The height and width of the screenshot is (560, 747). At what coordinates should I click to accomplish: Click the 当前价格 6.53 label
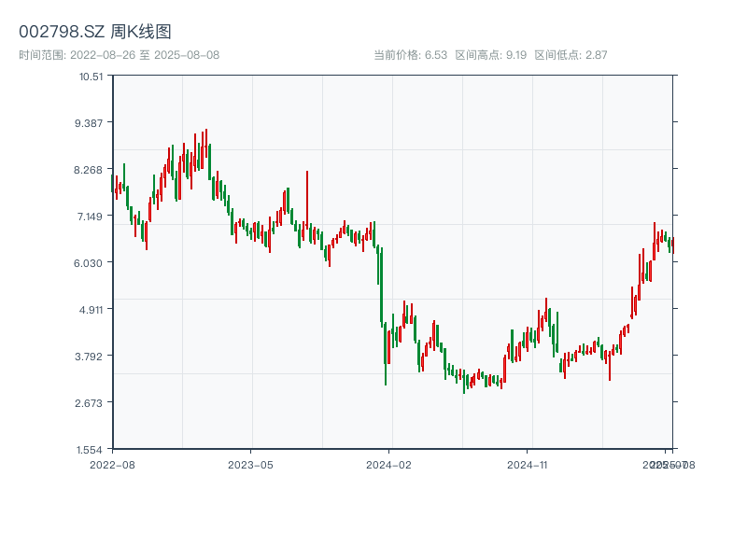[x=410, y=55]
